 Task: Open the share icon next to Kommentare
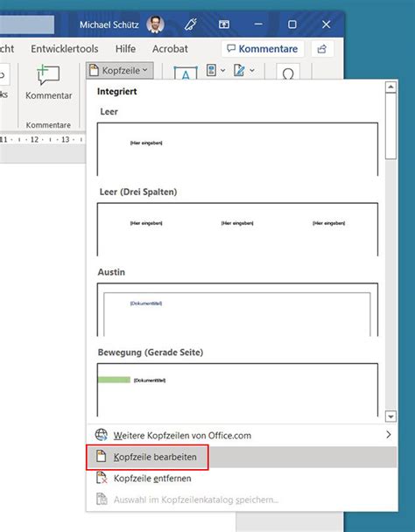322,49
